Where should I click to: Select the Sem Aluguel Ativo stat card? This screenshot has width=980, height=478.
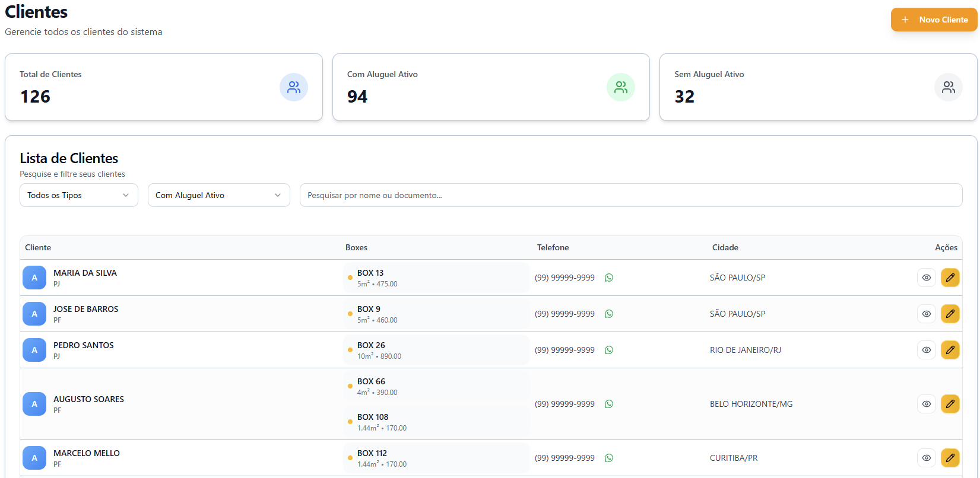pyautogui.click(x=817, y=87)
